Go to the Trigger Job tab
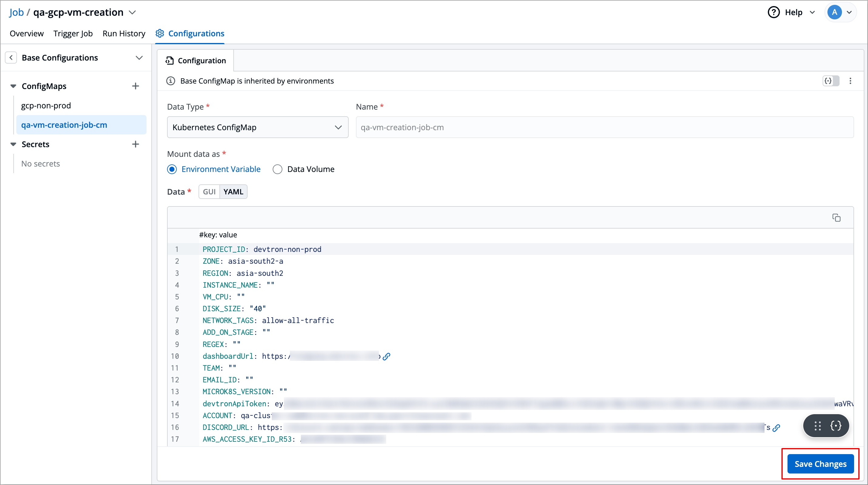The height and width of the screenshot is (485, 868). point(73,33)
